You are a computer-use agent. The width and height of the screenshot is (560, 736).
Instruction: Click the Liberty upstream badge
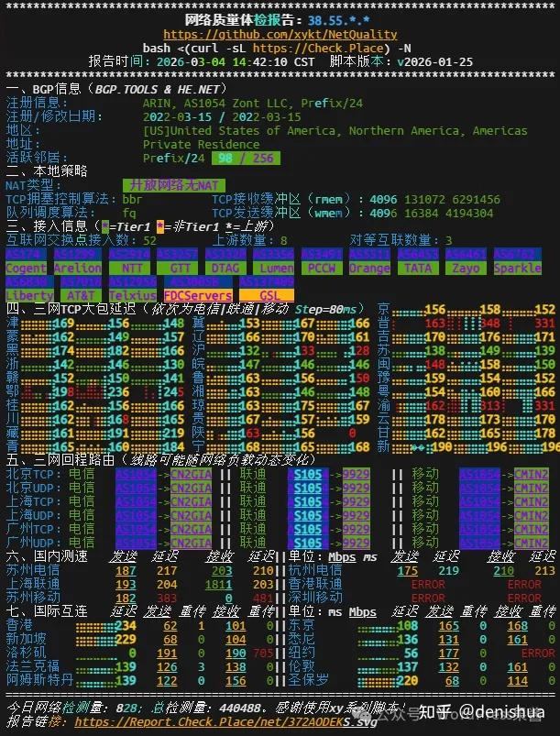29,295
